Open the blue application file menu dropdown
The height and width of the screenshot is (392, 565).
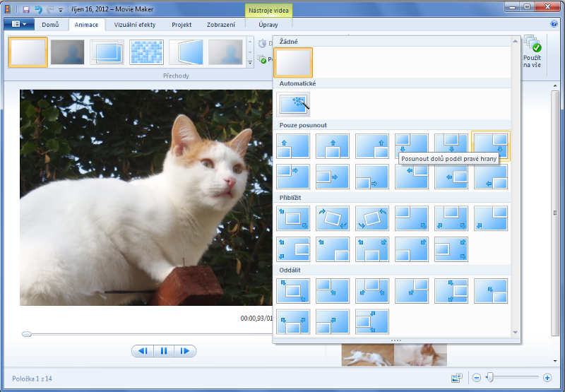pyautogui.click(x=19, y=24)
